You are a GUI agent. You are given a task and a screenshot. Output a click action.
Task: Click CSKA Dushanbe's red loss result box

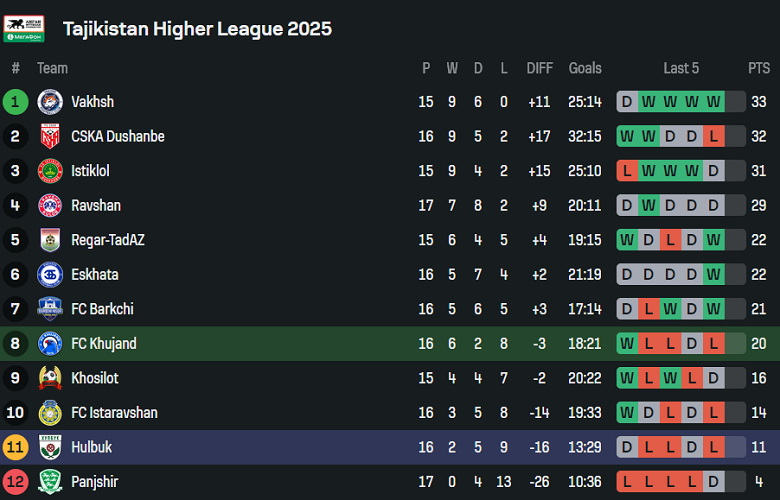713,136
